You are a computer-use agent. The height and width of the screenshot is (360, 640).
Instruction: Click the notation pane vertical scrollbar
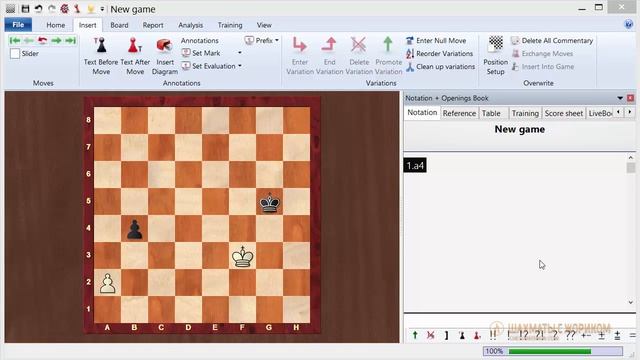pos(631,230)
